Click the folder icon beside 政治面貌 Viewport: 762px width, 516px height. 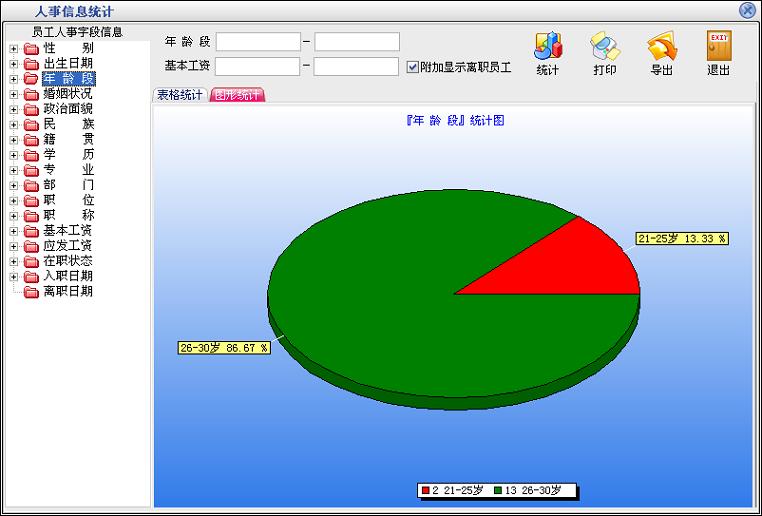31,109
